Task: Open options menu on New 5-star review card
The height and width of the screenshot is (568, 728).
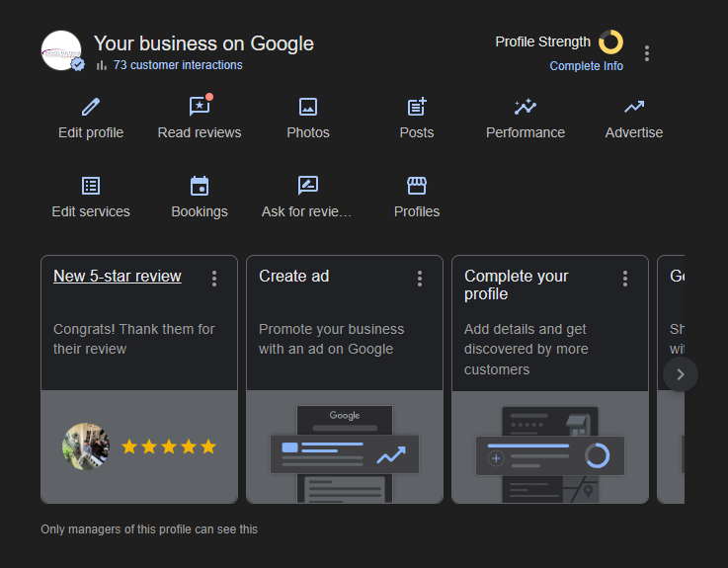Action: [x=214, y=279]
